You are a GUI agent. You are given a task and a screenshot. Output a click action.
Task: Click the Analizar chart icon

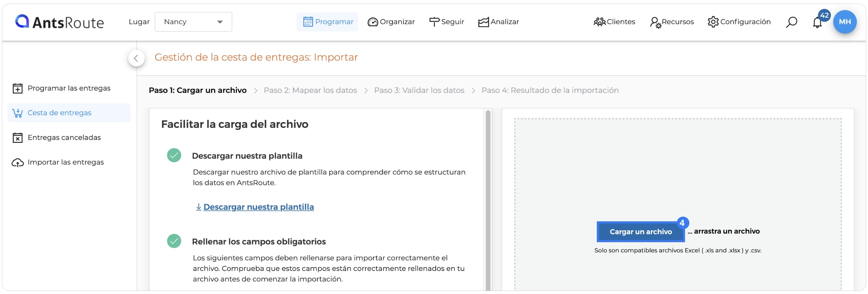pos(484,22)
